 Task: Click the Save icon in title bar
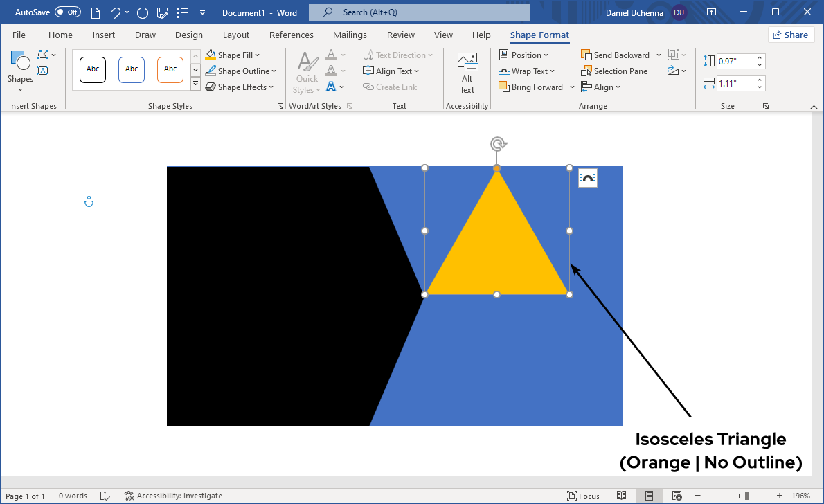click(x=163, y=12)
